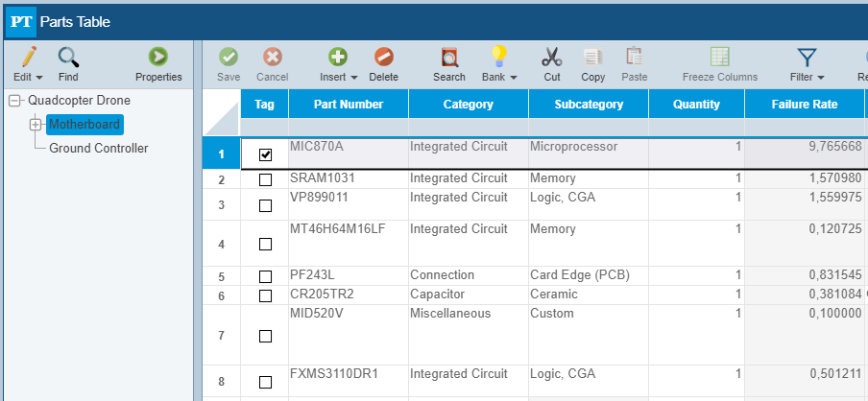Click the Freeze Columns icon
This screenshot has height=401, width=868.
coord(719,58)
